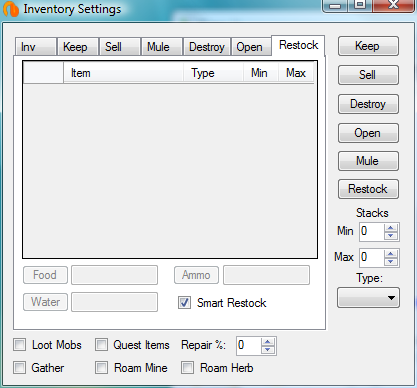Switch to the Open tab
Viewport: 417px width, 388px height.
[251, 47]
